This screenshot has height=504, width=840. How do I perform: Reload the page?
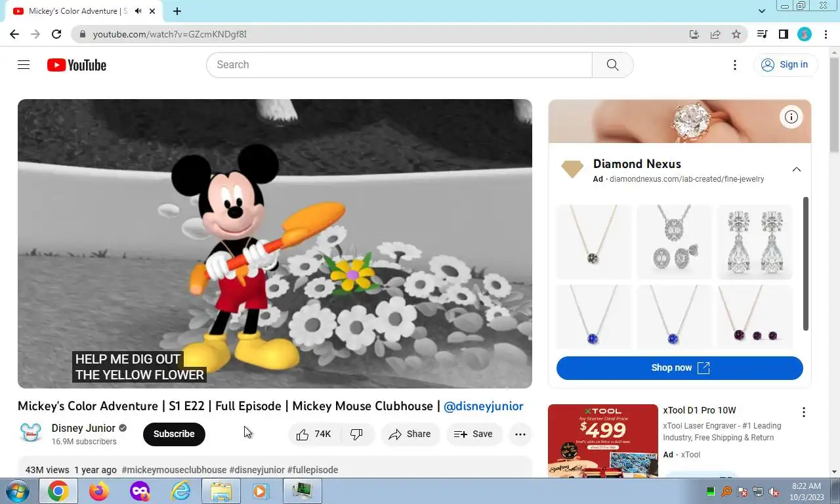(56, 34)
